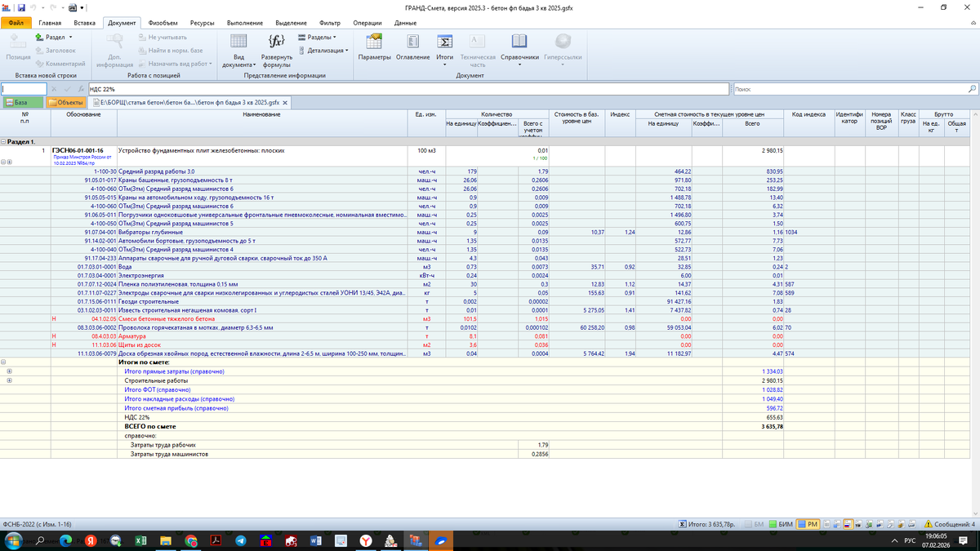Open Параметры document settings icon
The height and width of the screenshot is (551, 980).
pos(375,42)
